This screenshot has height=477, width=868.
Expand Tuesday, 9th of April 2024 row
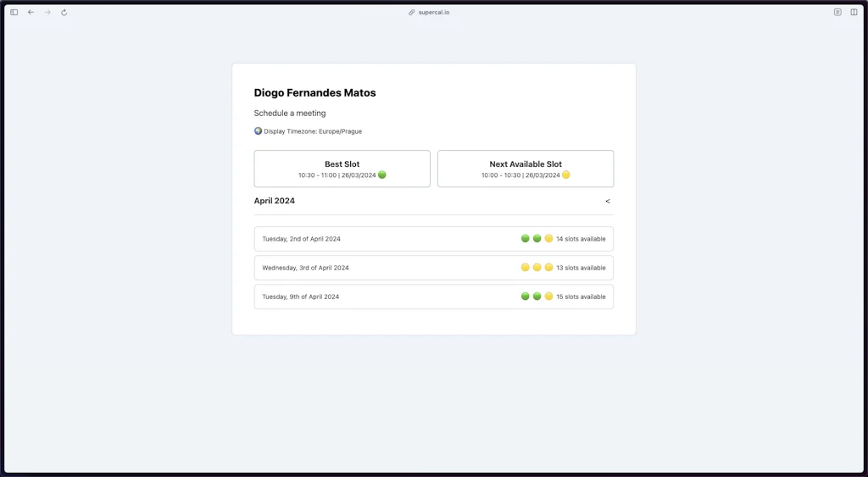coord(433,297)
